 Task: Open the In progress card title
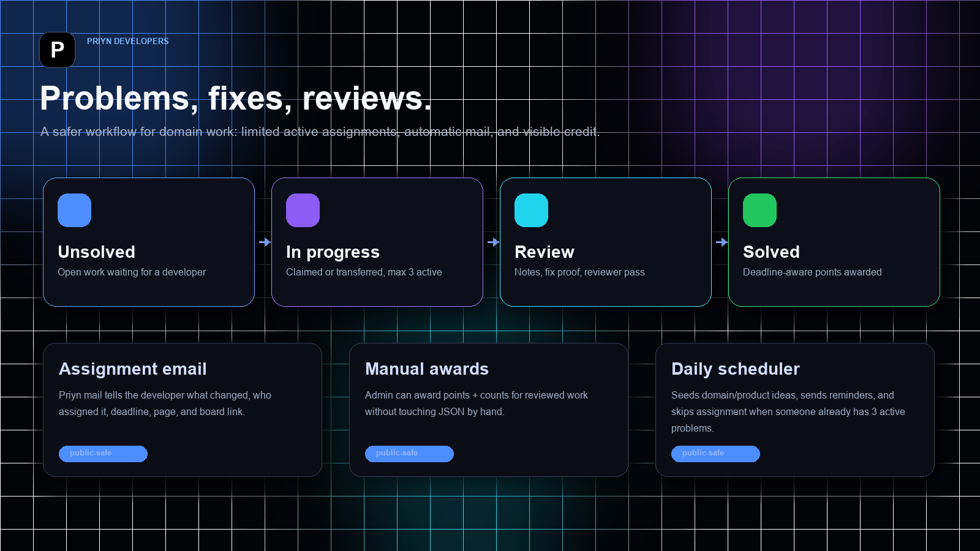(333, 252)
